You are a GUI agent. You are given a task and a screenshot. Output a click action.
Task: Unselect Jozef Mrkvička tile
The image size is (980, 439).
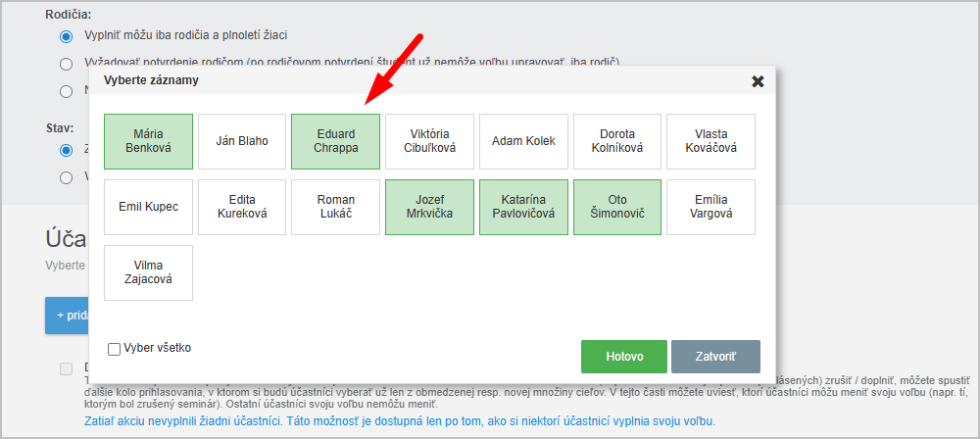[429, 207]
